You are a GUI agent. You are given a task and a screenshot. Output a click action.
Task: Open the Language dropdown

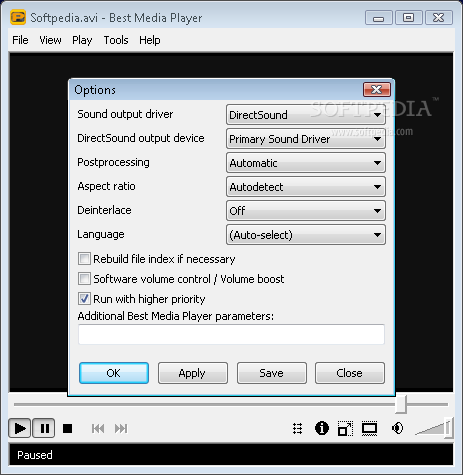(x=306, y=235)
